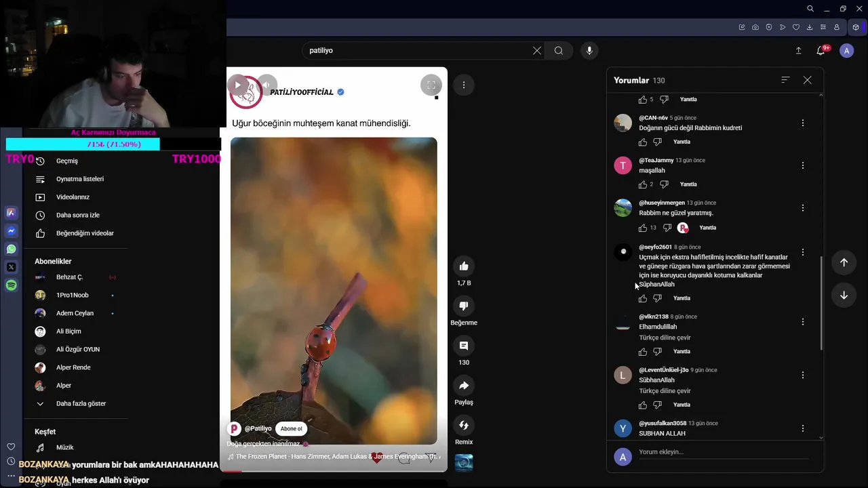
Task: Go to next Short with down arrow
Action: [x=844, y=295]
